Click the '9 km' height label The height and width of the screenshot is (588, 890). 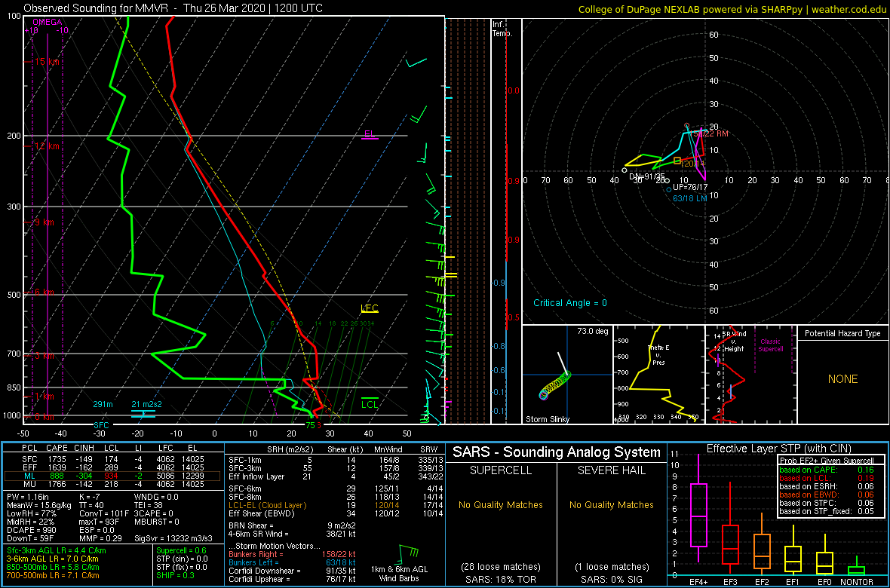coord(44,222)
